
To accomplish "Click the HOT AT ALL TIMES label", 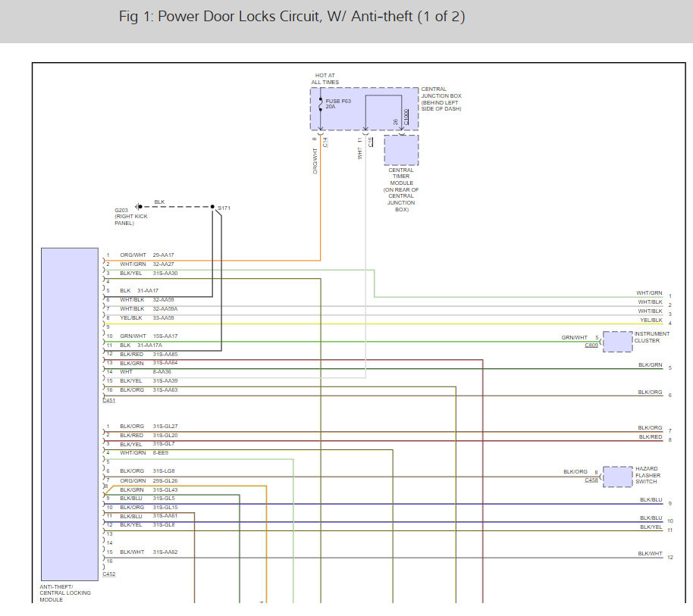I will pyautogui.click(x=327, y=79).
